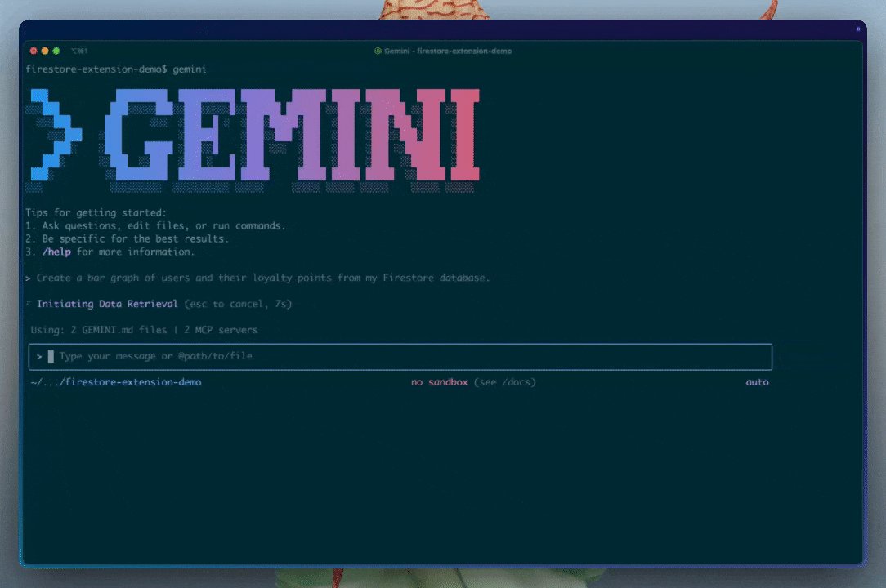Viewport: 886px width, 588px height.
Task: Click the tab shortcut label beside window buttons
Action: [79, 51]
